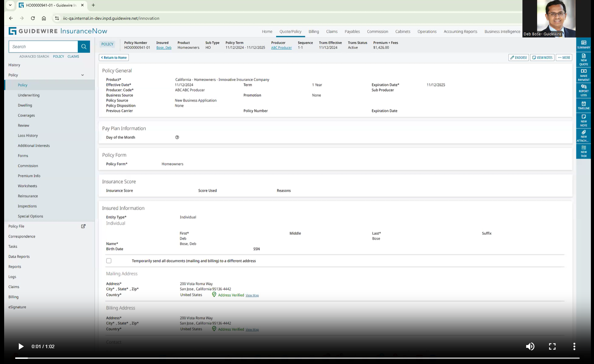Open Policy File external link icon
The image size is (594, 364).
pyautogui.click(x=83, y=226)
